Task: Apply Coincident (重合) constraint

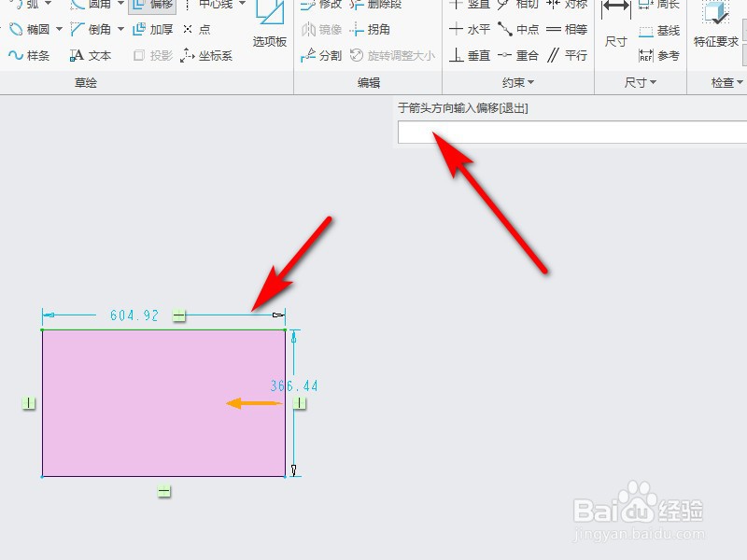Action: click(518, 56)
